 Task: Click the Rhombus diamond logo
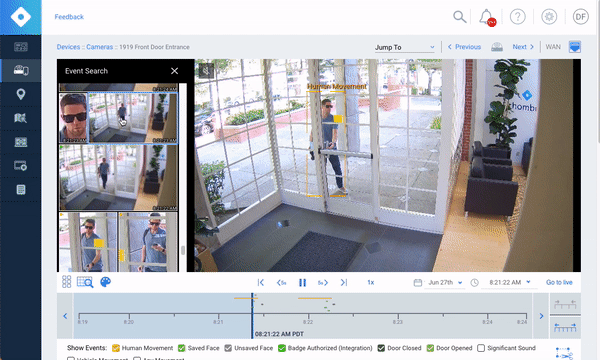[x=21, y=16]
